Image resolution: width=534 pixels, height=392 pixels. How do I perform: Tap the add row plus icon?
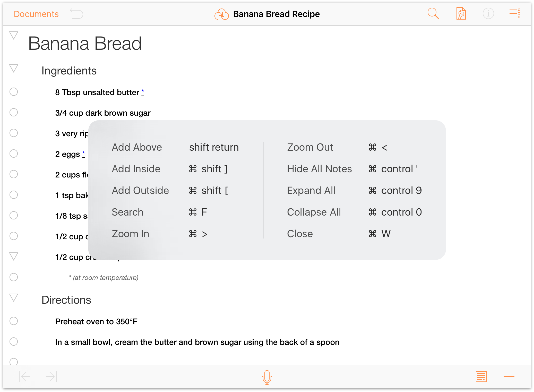509,377
